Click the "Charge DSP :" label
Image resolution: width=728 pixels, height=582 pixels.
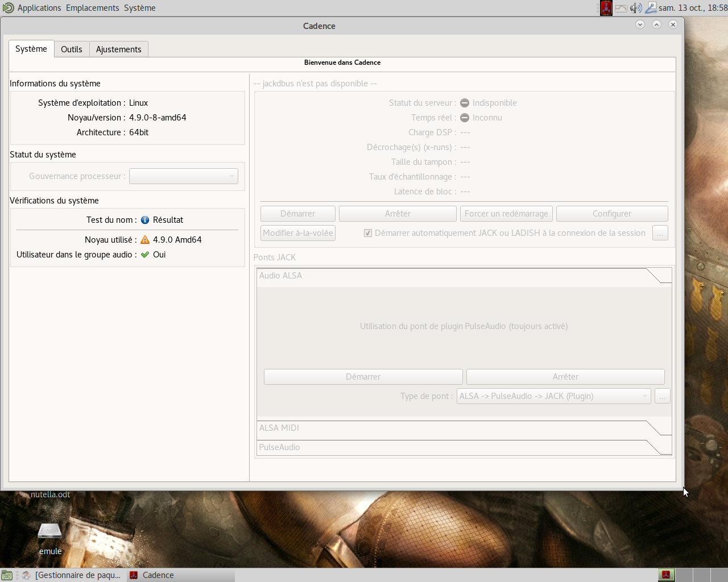[x=432, y=132]
